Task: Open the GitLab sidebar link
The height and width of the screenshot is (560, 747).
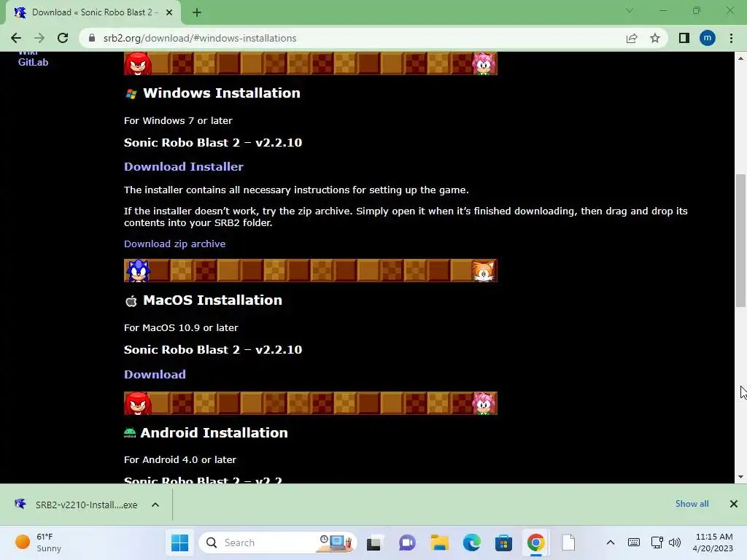Action: [x=33, y=63]
